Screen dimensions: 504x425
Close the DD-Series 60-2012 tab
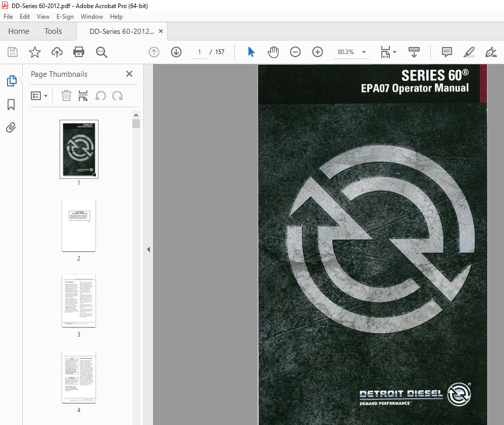(161, 31)
